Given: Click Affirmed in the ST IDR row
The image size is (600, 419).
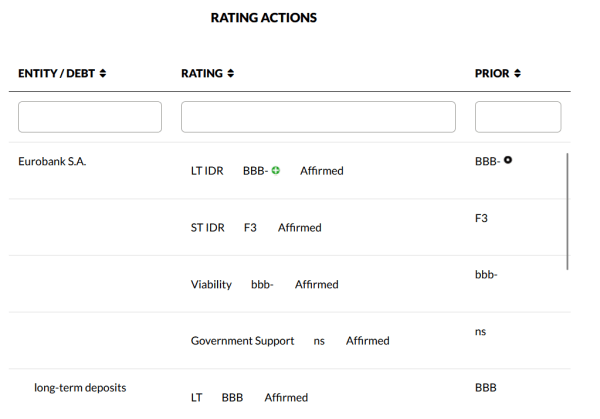Looking at the screenshot, I should click(299, 228).
